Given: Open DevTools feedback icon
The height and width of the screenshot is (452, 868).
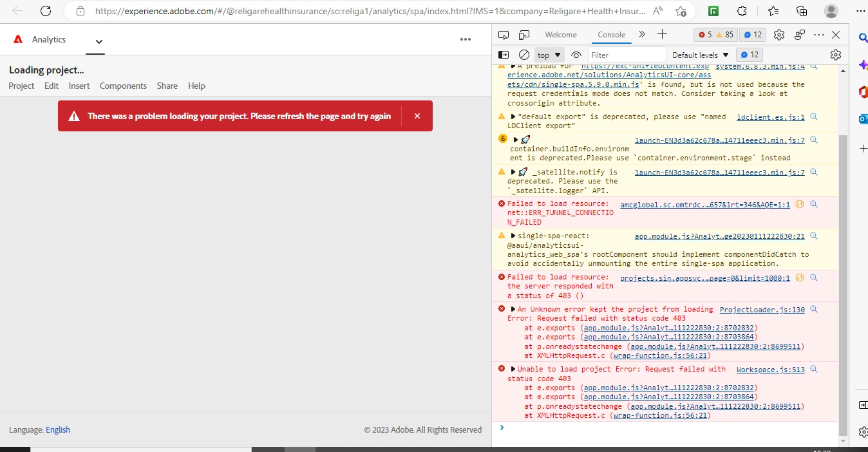Looking at the screenshot, I should [800, 35].
